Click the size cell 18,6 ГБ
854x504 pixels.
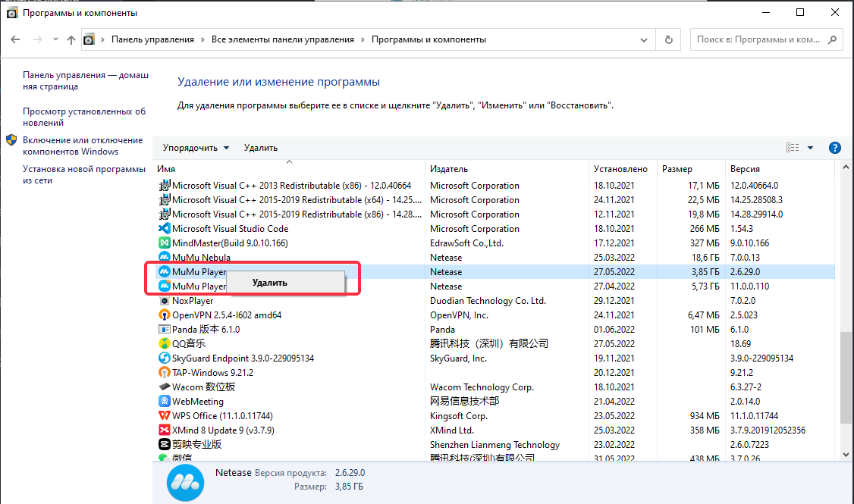coord(705,258)
